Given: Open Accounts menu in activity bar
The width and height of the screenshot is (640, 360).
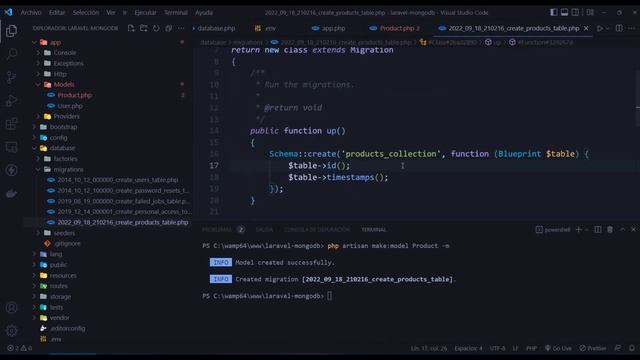Looking at the screenshot, I should (x=11, y=307).
